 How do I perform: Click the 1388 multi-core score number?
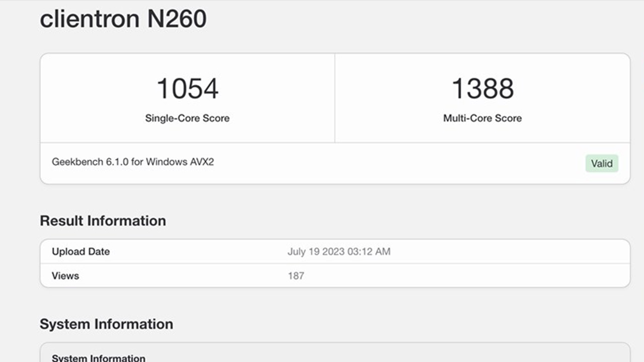482,88
